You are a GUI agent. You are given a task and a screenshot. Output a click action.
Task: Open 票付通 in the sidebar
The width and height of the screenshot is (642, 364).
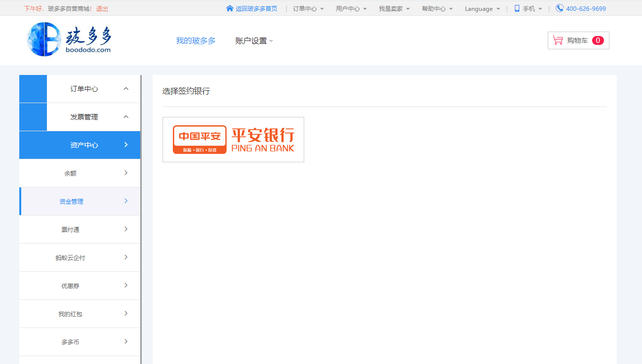pyautogui.click(x=80, y=229)
